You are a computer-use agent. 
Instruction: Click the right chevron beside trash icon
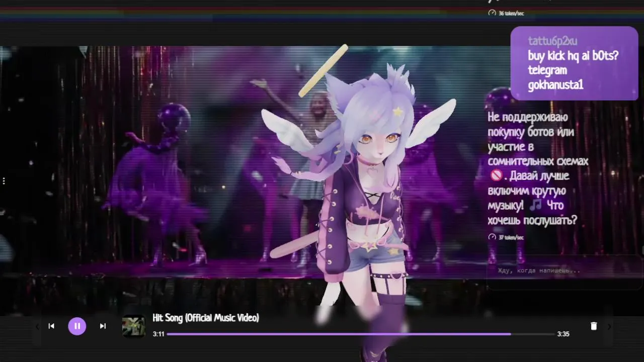(x=609, y=326)
